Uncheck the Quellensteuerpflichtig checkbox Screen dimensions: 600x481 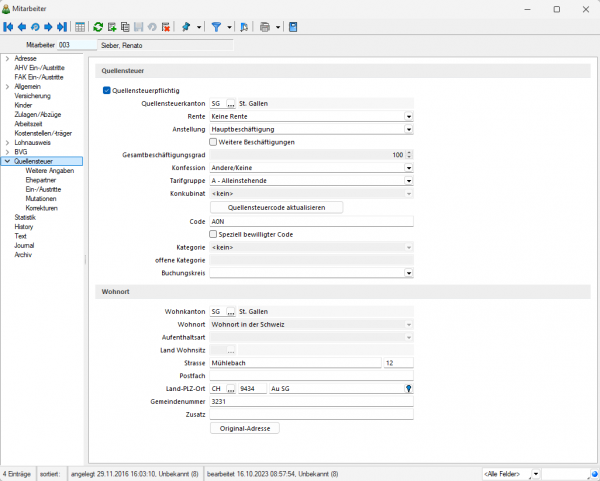pos(107,90)
